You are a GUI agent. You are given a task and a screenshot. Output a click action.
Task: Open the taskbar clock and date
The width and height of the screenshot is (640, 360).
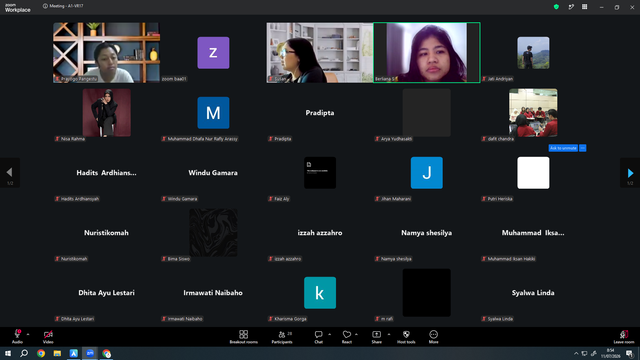click(611, 353)
